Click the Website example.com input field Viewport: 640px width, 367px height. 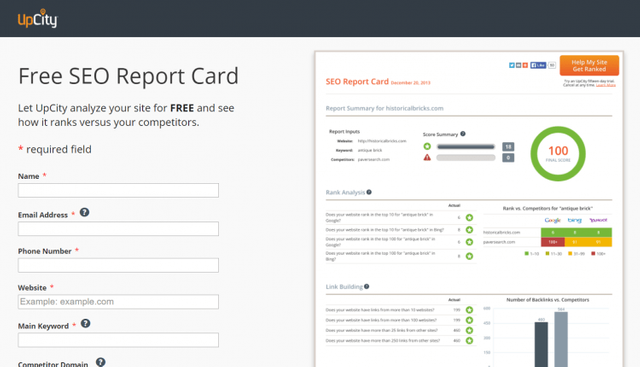[118, 302]
